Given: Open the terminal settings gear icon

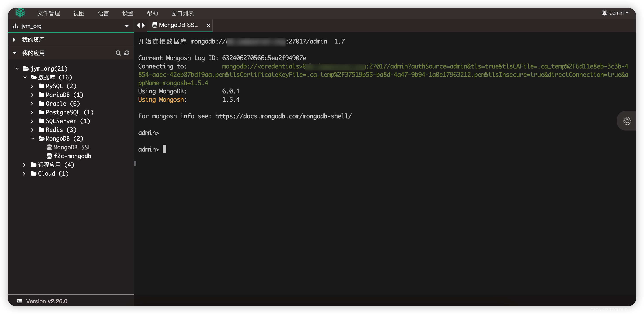Looking at the screenshot, I should (627, 121).
